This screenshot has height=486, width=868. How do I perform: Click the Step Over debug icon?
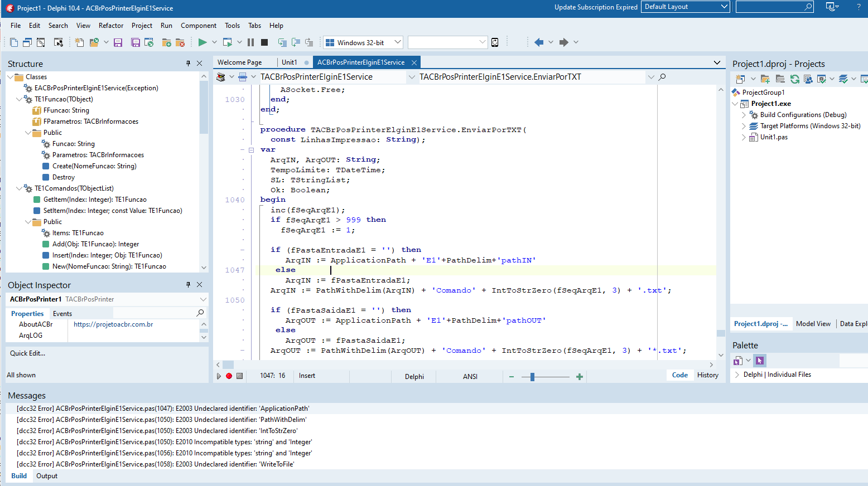[x=296, y=42]
